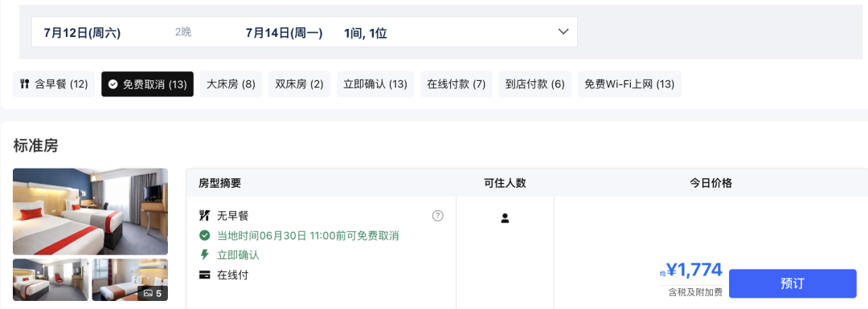
Task: Open the photo gallery count icon
Action: pyautogui.click(x=152, y=293)
